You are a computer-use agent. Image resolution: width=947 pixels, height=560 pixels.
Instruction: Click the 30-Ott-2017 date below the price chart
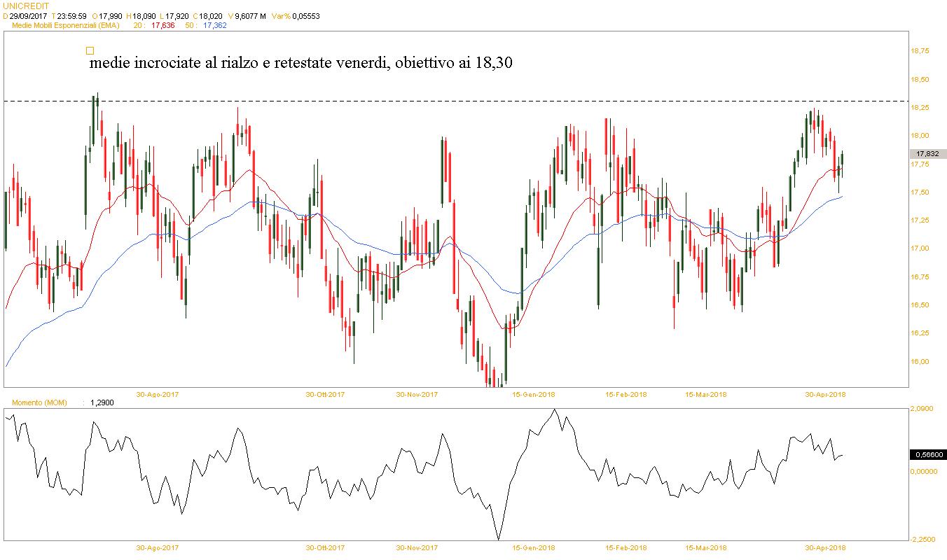click(326, 394)
